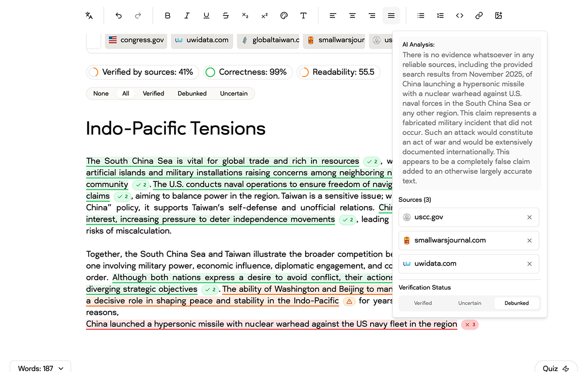This screenshot has width=588, height=372.
Task: Switch filter to None
Action: [101, 94]
